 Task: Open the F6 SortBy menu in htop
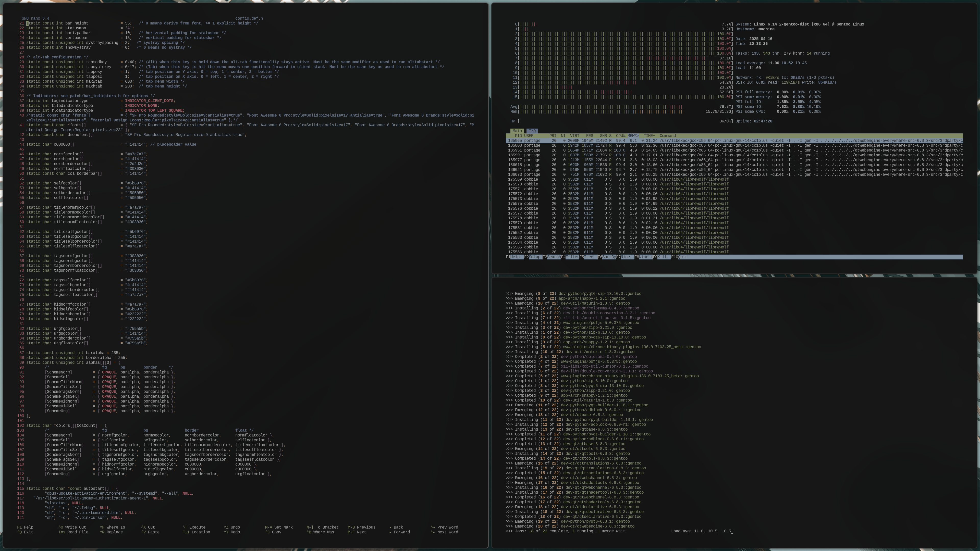click(x=607, y=257)
